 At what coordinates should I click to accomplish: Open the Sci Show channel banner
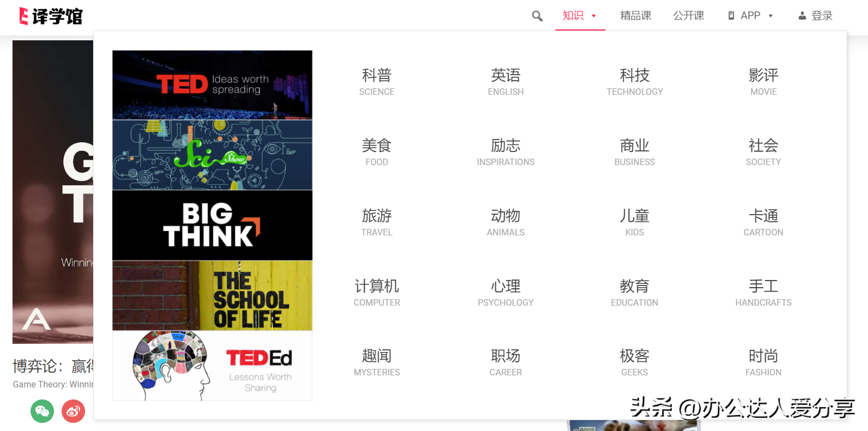pyautogui.click(x=212, y=155)
